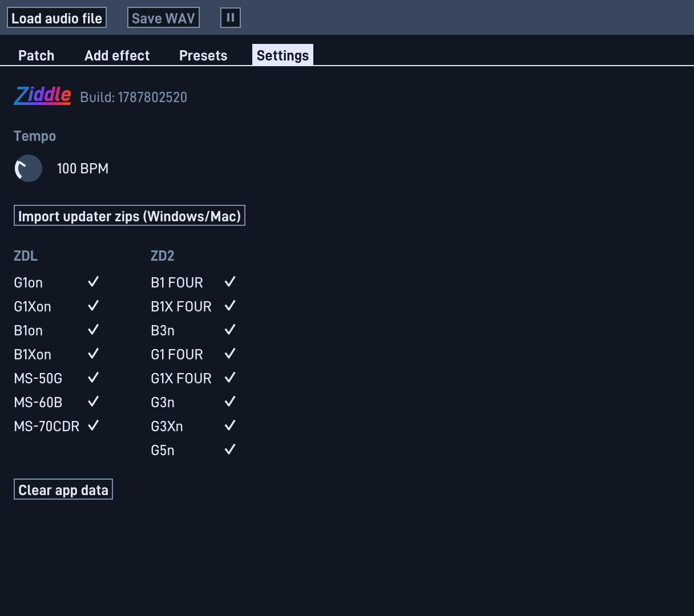This screenshot has height=616, width=694.
Task: Click the B1Xon device name
Action: coord(33,354)
